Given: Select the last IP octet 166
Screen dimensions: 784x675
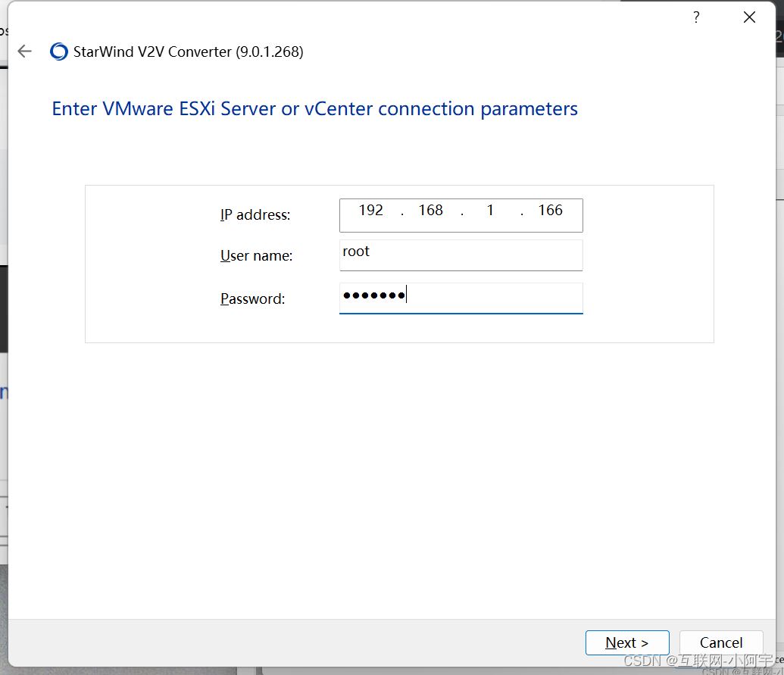Looking at the screenshot, I should point(550,210).
